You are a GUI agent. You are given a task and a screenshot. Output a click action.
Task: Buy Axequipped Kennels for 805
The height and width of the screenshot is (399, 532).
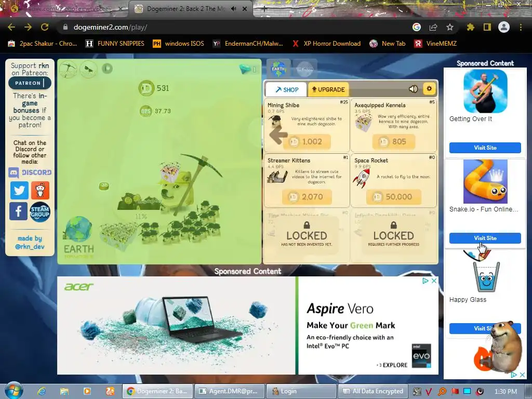pos(394,141)
